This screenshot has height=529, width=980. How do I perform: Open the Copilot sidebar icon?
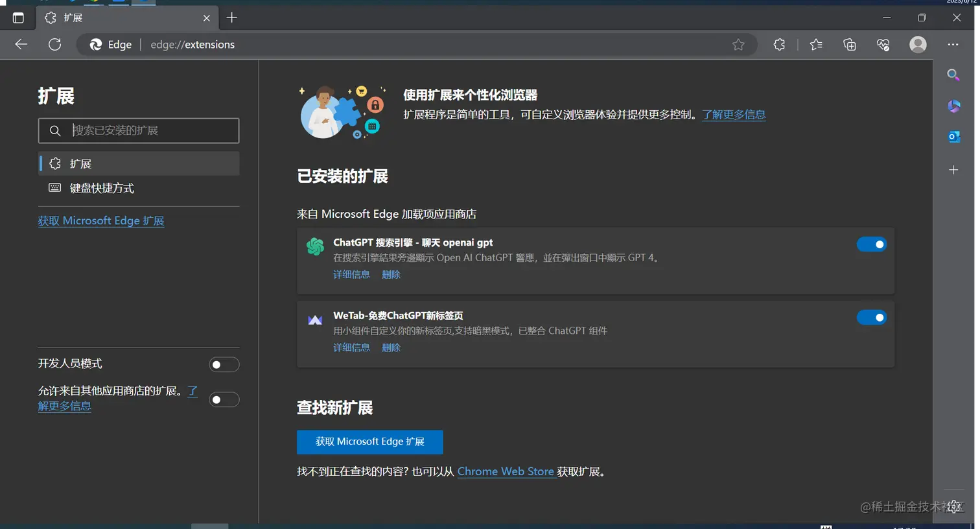[953, 106]
